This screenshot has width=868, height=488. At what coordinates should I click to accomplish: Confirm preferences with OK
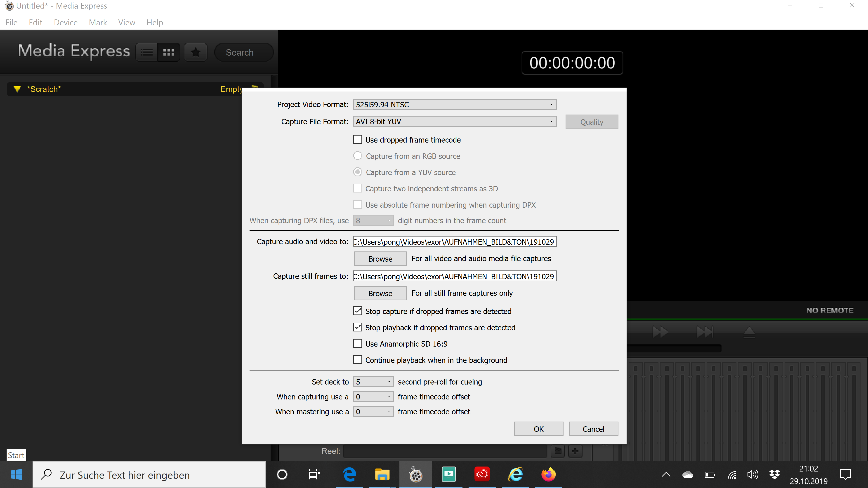[x=538, y=429]
